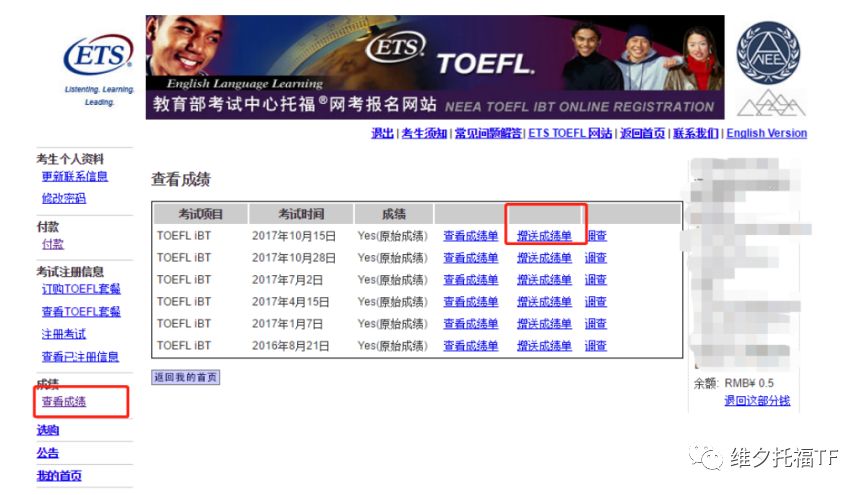This screenshot has width=866, height=495.
Task: Click 增送成绩单 for 2017年4月15日
Action: point(544,302)
